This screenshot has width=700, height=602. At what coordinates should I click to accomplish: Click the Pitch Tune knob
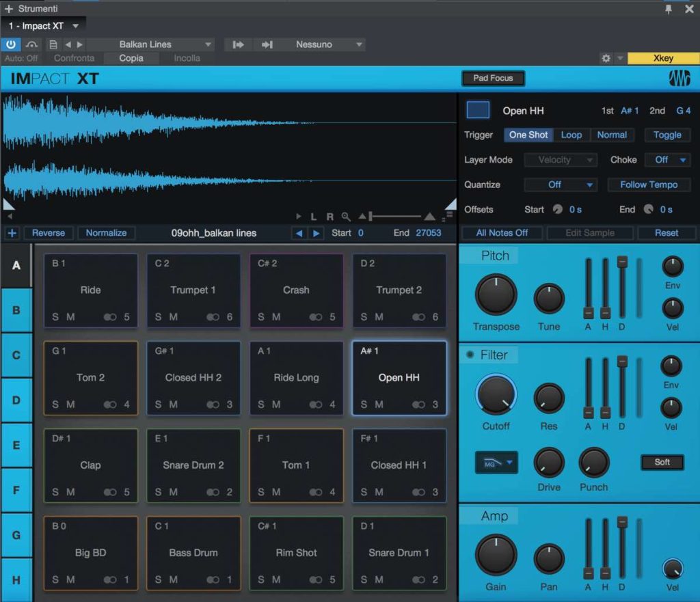pyautogui.click(x=549, y=299)
